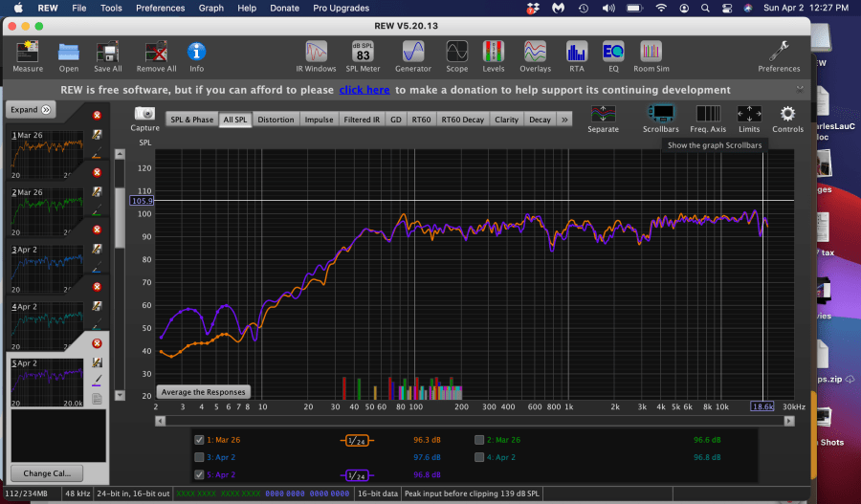Screen dimensions: 861x504
Task: Open the Room Sim tool
Action: (x=651, y=56)
